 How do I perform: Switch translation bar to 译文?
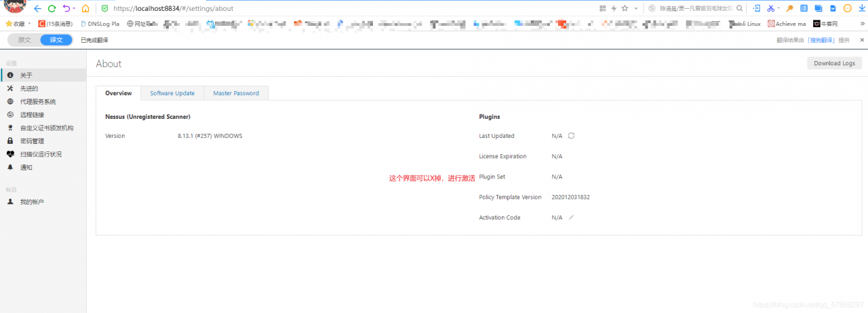56,40
